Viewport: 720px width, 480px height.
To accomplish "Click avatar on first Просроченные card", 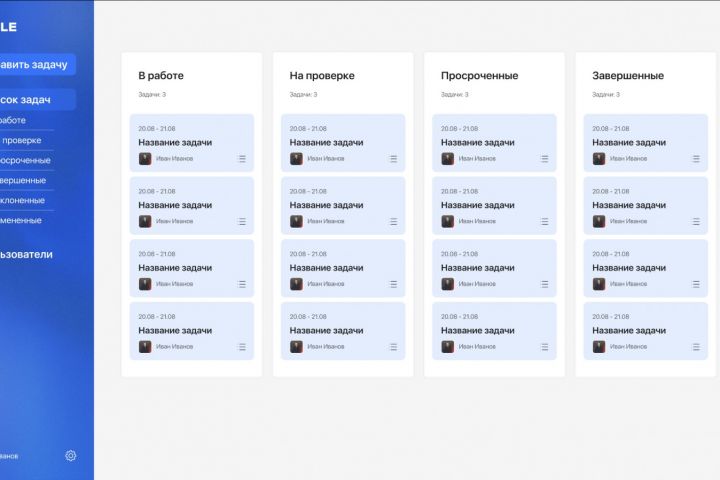I will coord(448,159).
